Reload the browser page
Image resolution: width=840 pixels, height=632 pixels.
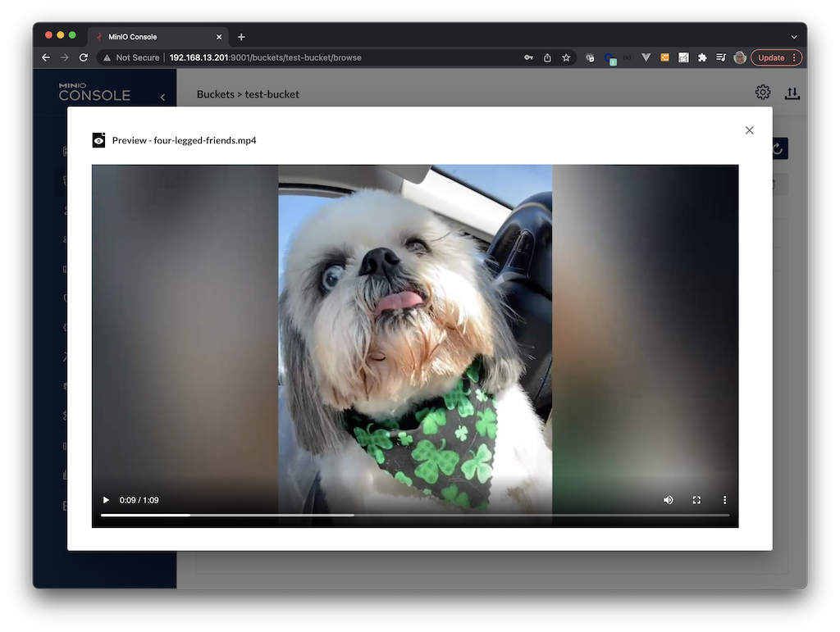point(83,58)
